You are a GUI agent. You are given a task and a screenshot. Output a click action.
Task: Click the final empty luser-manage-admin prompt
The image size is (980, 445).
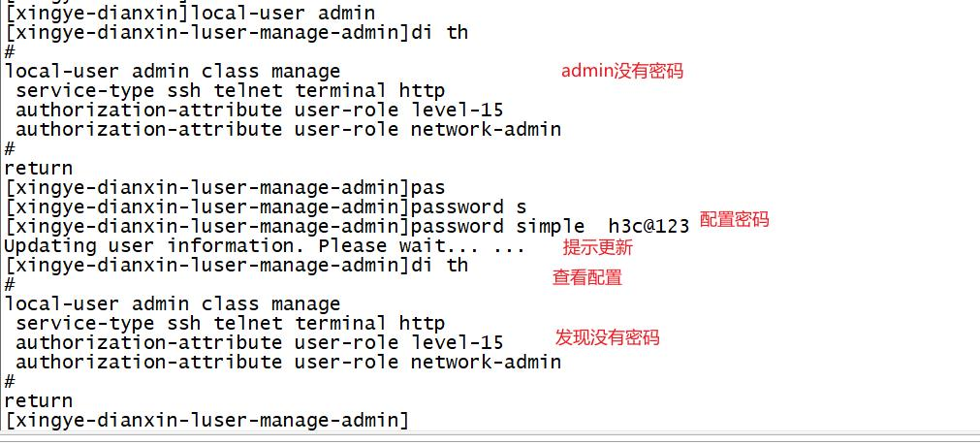tap(207, 420)
